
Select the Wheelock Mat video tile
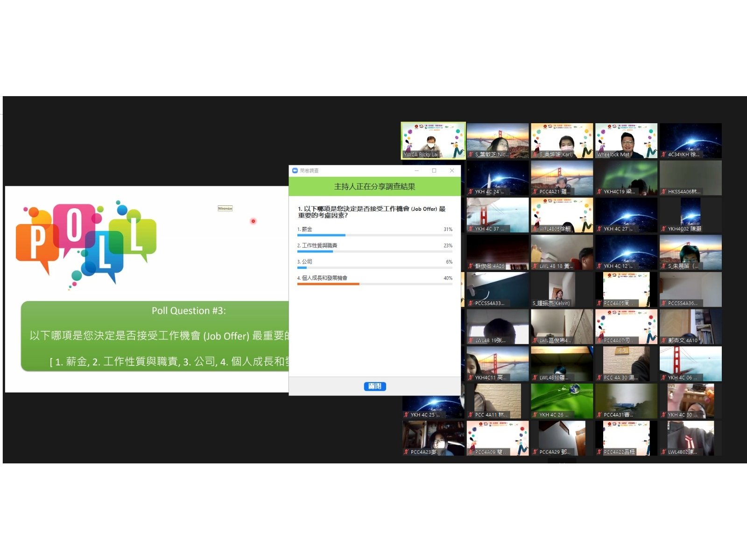pyautogui.click(x=626, y=140)
